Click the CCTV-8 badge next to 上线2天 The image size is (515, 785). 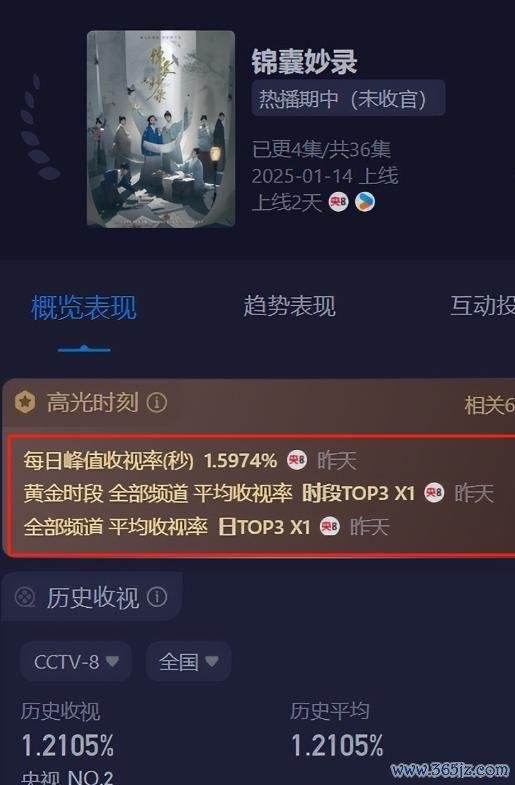click(x=338, y=202)
